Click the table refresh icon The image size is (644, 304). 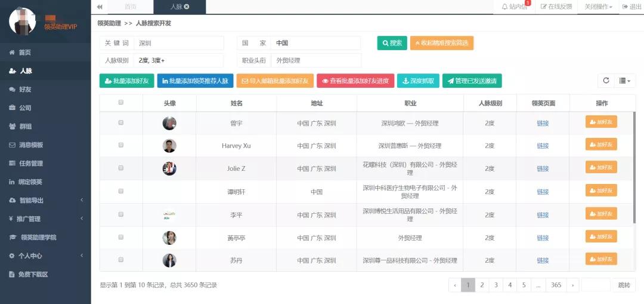coord(606,81)
